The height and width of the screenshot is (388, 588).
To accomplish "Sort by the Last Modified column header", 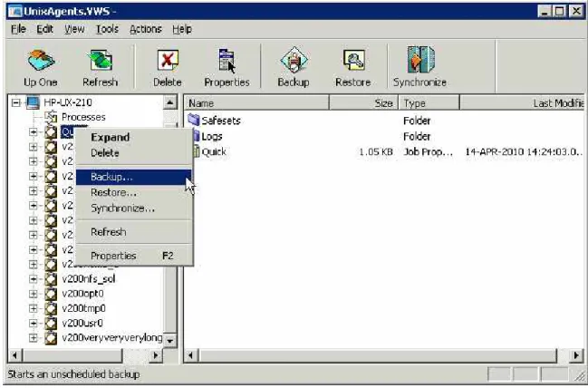I will [522, 102].
